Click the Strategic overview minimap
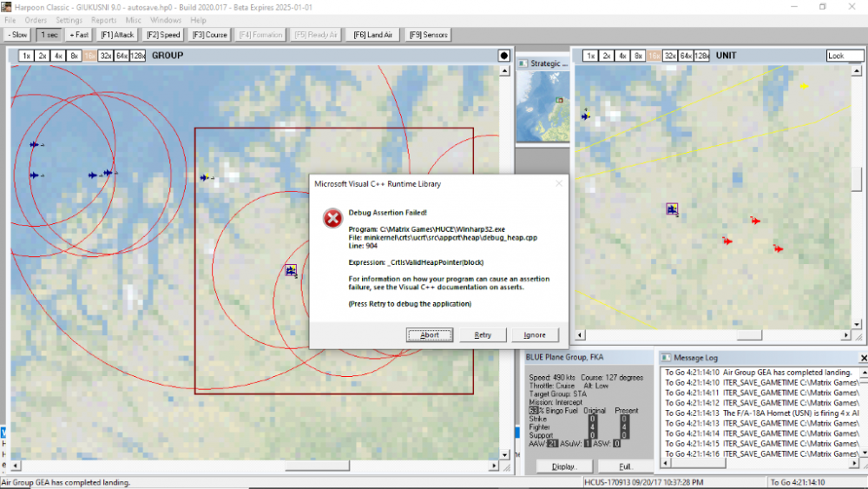The height and width of the screenshot is (489, 868). click(542, 106)
